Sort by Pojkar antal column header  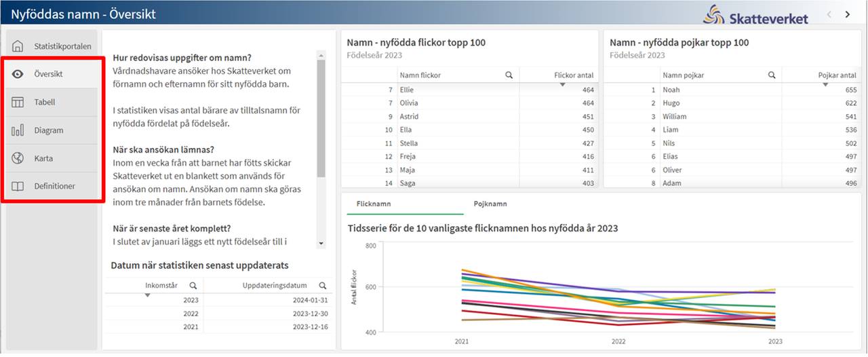837,75
